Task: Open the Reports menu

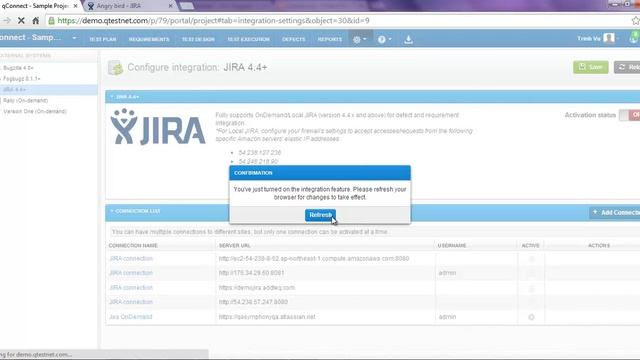Action: click(x=330, y=39)
